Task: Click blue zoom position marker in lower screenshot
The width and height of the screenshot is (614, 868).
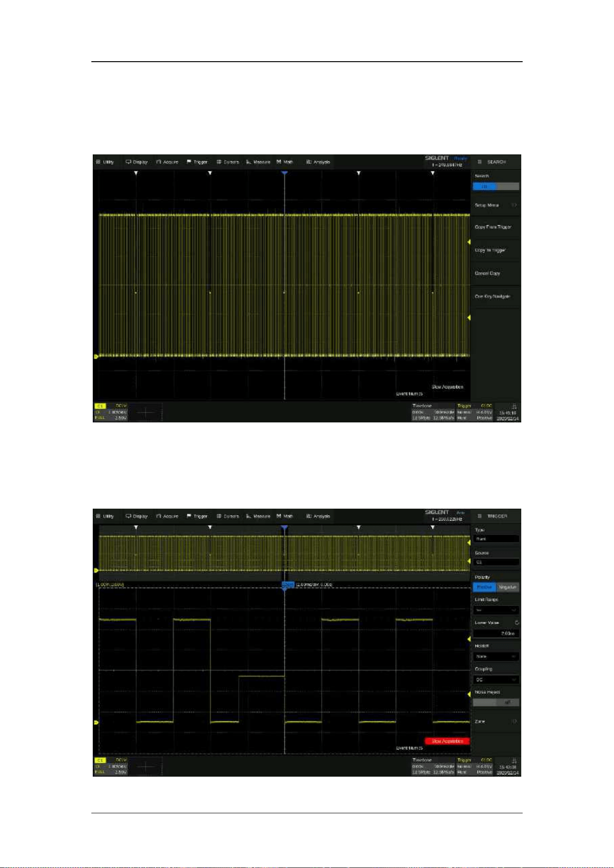Action: tap(288, 585)
